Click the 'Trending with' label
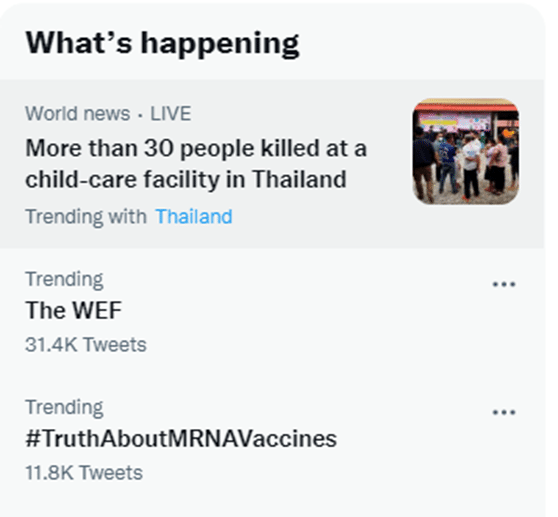Image resolution: width=558 pixels, height=517 pixels. 86,216
